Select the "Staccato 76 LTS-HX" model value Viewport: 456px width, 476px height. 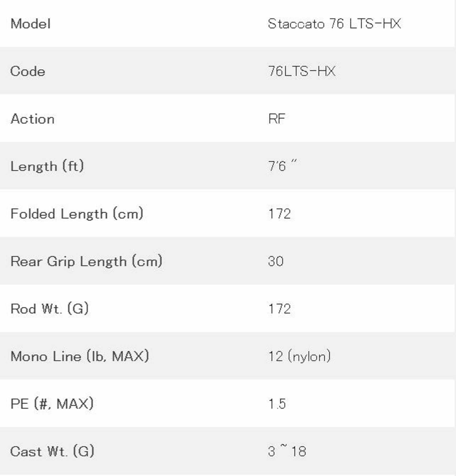[334, 24]
